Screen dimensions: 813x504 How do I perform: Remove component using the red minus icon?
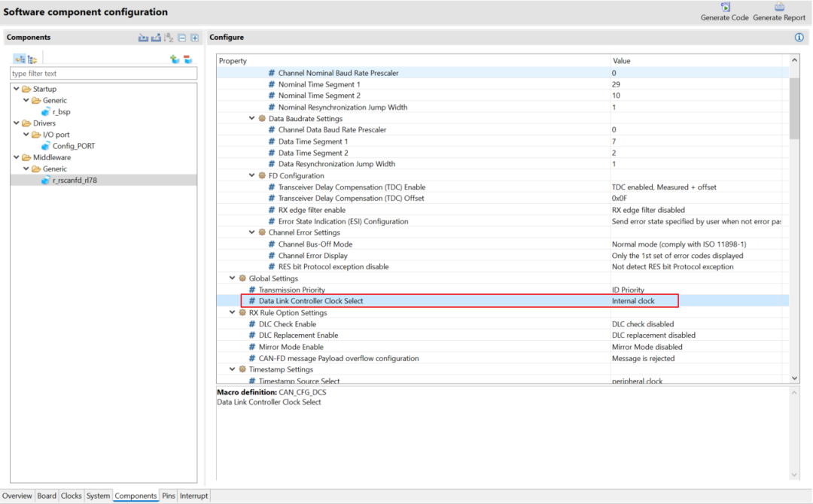187,59
